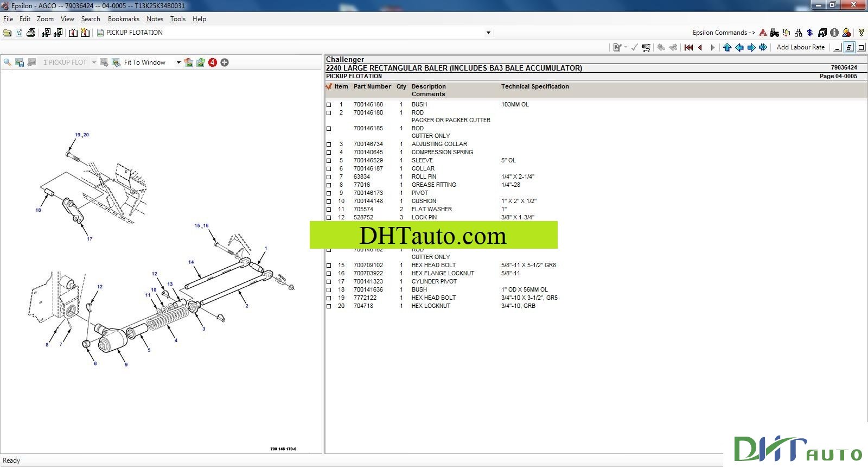Open the PICKUP FLOTATION page title dropdown arrow
Image resolution: width=868 pixels, height=467 pixels.
[x=488, y=33]
